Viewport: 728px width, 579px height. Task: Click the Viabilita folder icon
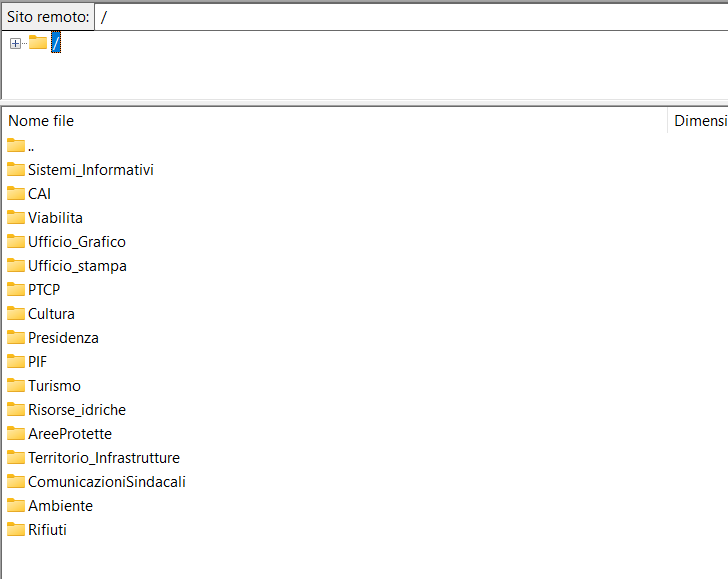[16, 217]
